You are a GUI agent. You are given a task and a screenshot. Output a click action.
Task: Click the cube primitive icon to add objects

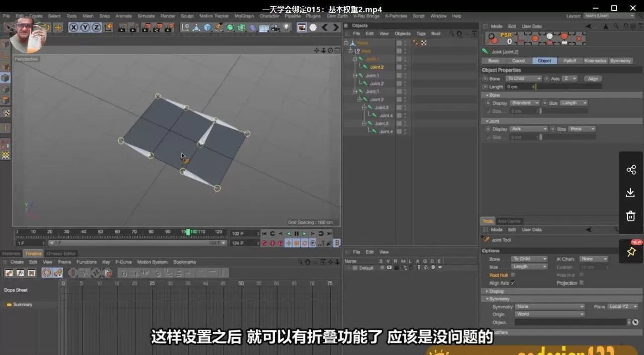pos(206,27)
